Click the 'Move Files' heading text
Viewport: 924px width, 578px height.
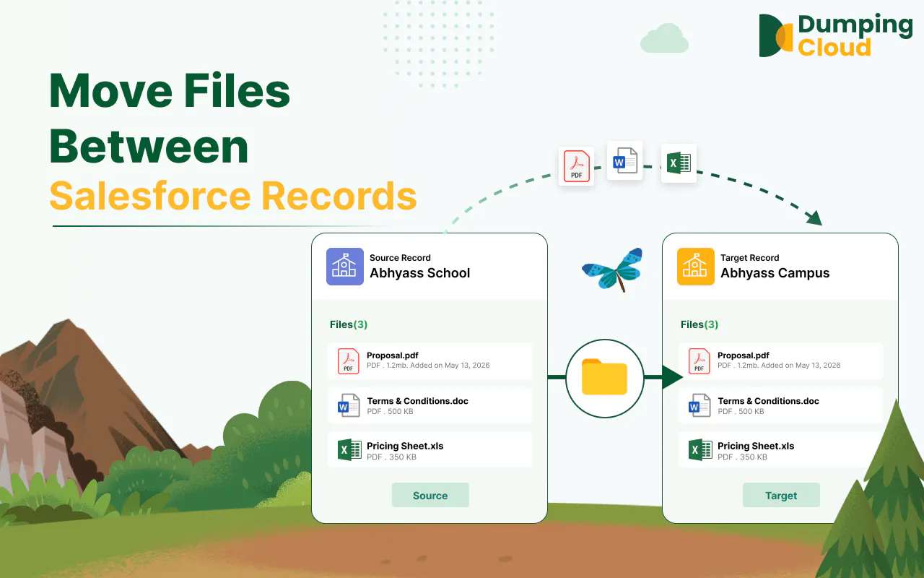pyautogui.click(x=170, y=92)
